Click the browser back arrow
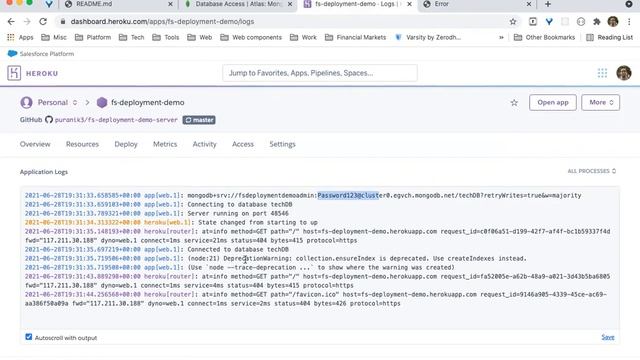This screenshot has height=360, width=640. [11, 22]
